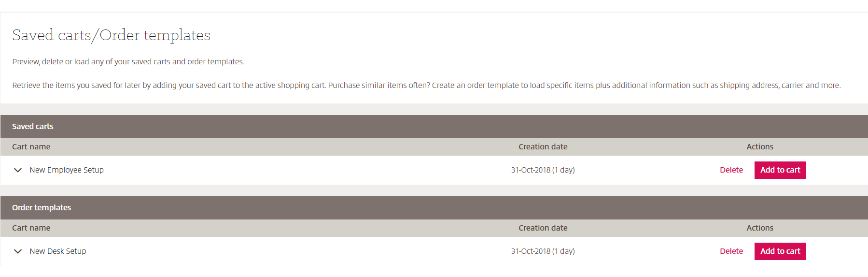This screenshot has height=277, width=868.
Task: Select Creation date header under Saved carts
Action: tap(543, 147)
